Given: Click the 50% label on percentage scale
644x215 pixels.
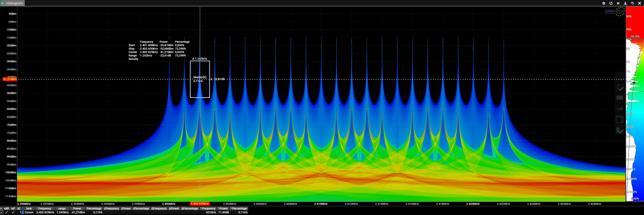Looking at the screenshot, I should pos(629,16).
